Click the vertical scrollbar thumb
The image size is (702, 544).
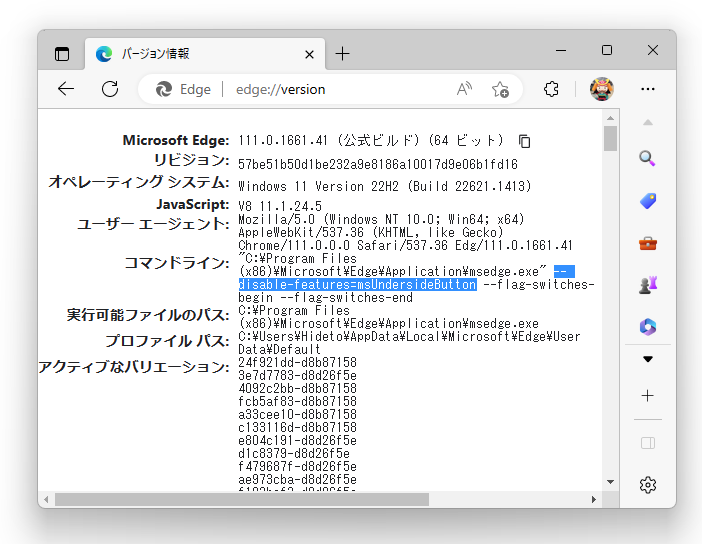coord(611,138)
